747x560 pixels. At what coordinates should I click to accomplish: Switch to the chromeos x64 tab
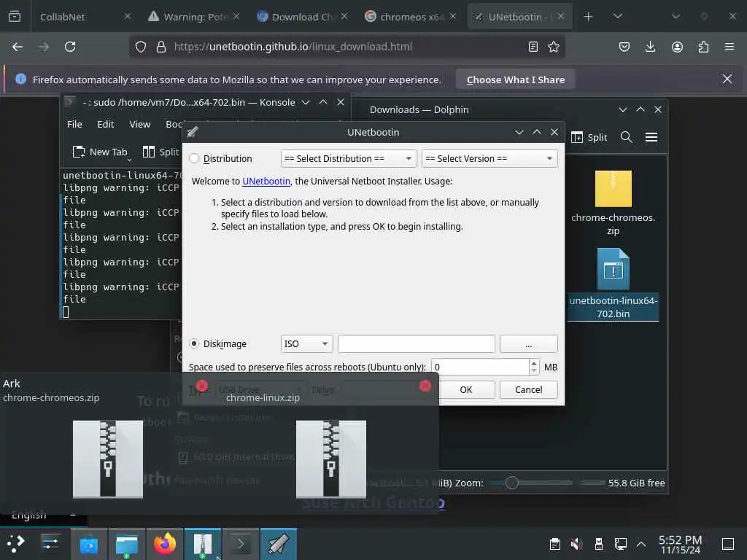tap(411, 17)
